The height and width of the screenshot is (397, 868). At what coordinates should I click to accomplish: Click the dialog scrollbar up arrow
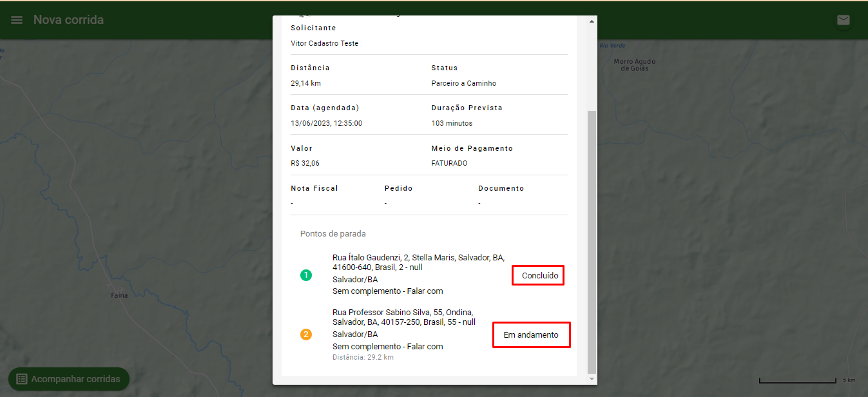[592, 21]
